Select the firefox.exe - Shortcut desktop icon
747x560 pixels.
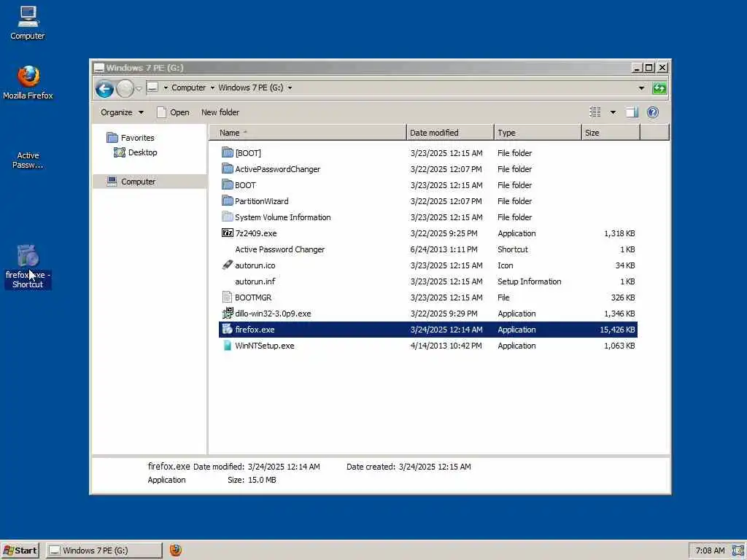point(28,267)
